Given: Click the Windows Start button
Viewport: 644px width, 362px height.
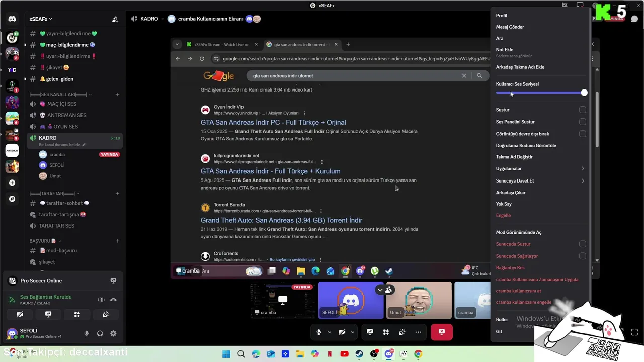Looking at the screenshot, I should (226, 354).
